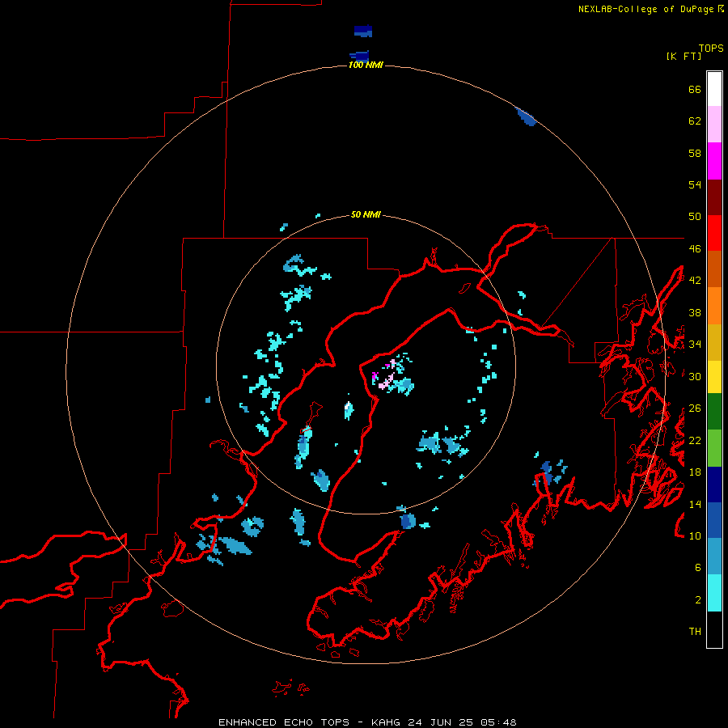Click the '42' legend value

click(695, 281)
